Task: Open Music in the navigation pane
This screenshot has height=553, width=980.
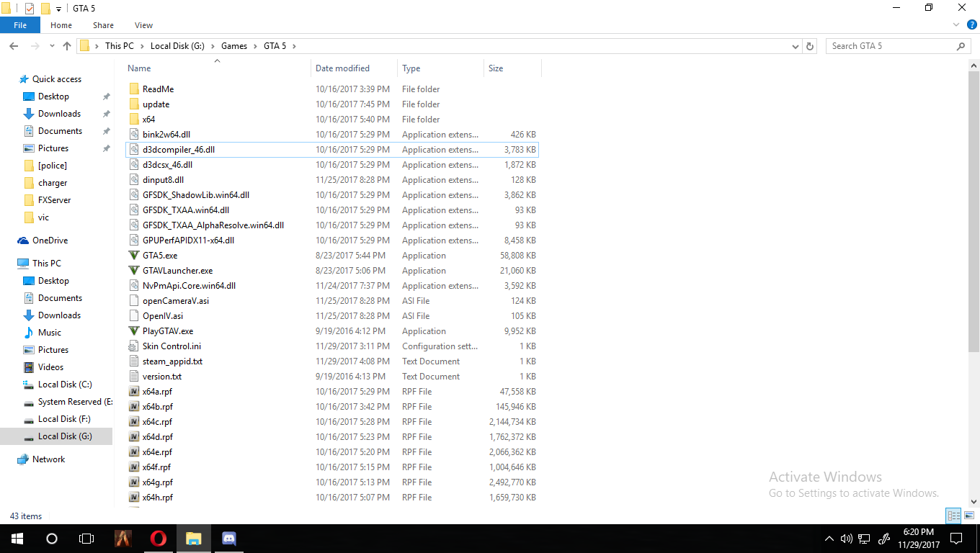Action: [x=49, y=333]
